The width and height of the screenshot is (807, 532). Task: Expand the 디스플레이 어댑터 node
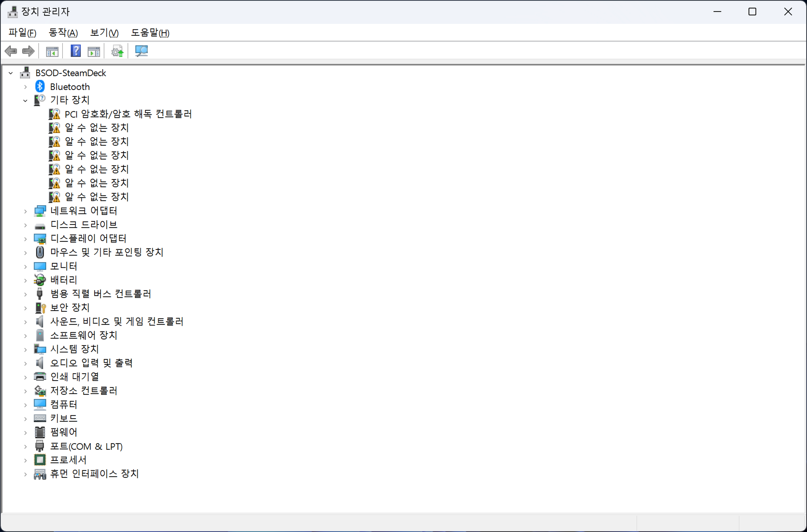pos(25,239)
